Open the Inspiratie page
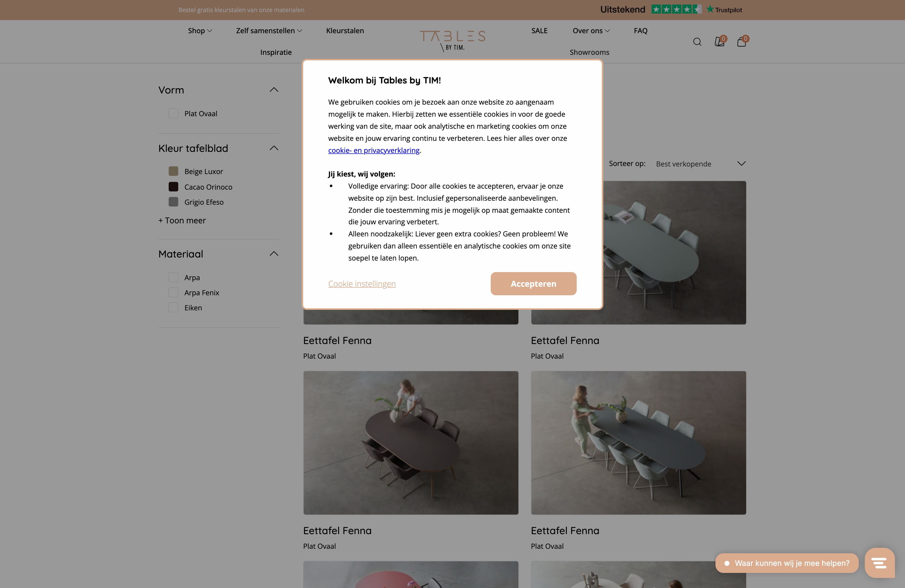 pos(276,52)
